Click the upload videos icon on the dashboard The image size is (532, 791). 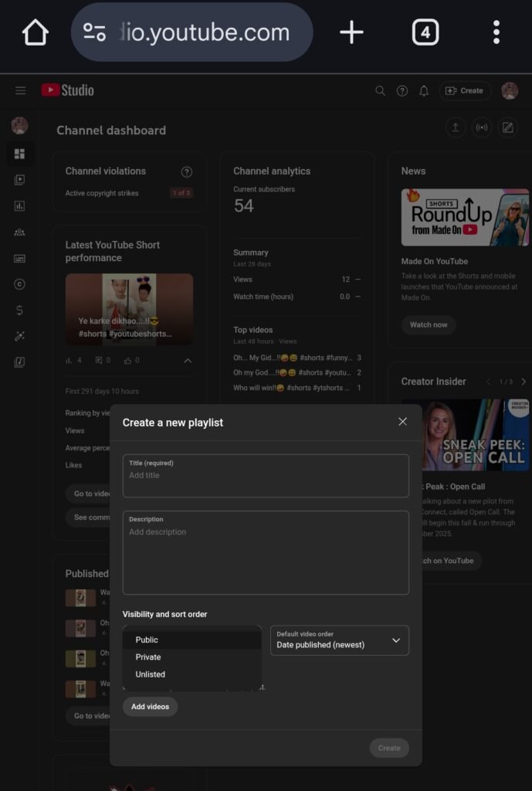(456, 127)
